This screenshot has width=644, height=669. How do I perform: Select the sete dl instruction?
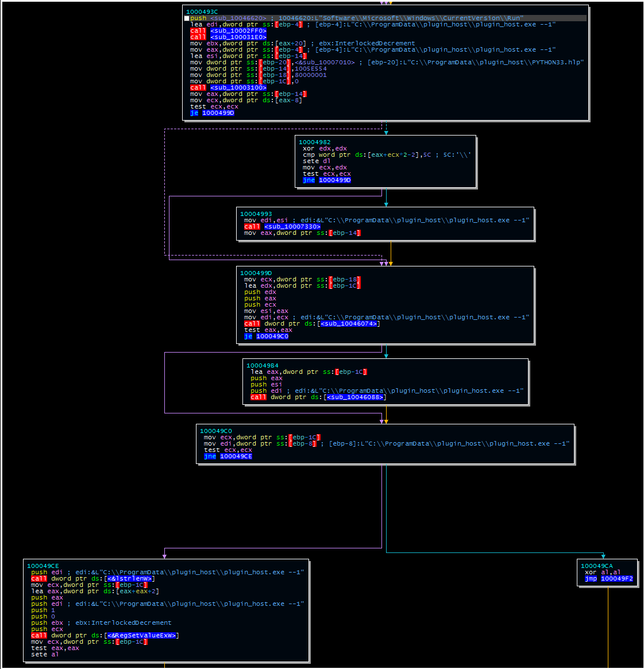(x=316, y=161)
